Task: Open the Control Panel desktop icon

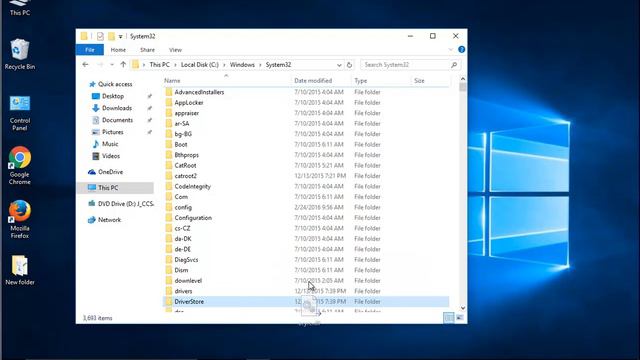Action: click(x=20, y=113)
